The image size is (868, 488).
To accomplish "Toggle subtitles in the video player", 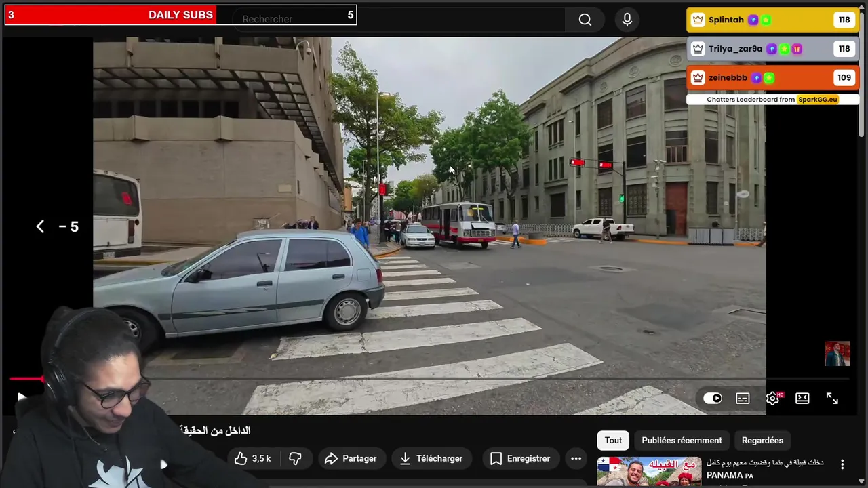I will 743,398.
